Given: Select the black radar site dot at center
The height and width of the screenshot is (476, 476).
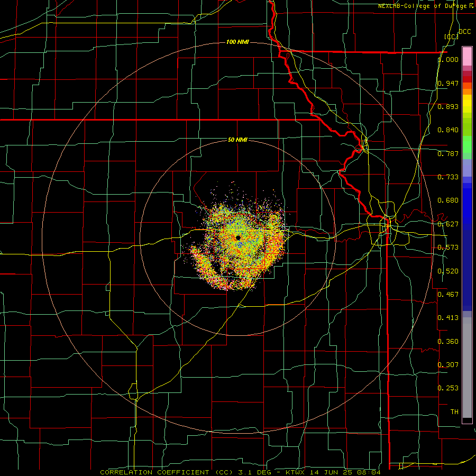Looking at the screenshot, I should pyautogui.click(x=238, y=237).
